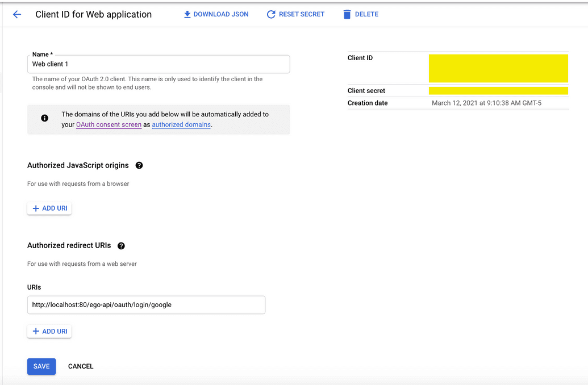Click the download icon beside Download JSON
This screenshot has height=385, width=588.
point(187,14)
